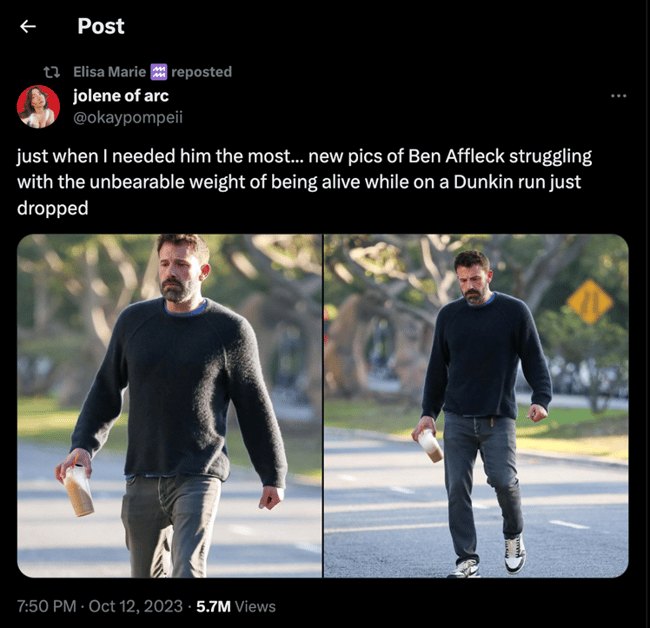Click the Aquarius emoji beside Elisa Marie

(x=158, y=72)
